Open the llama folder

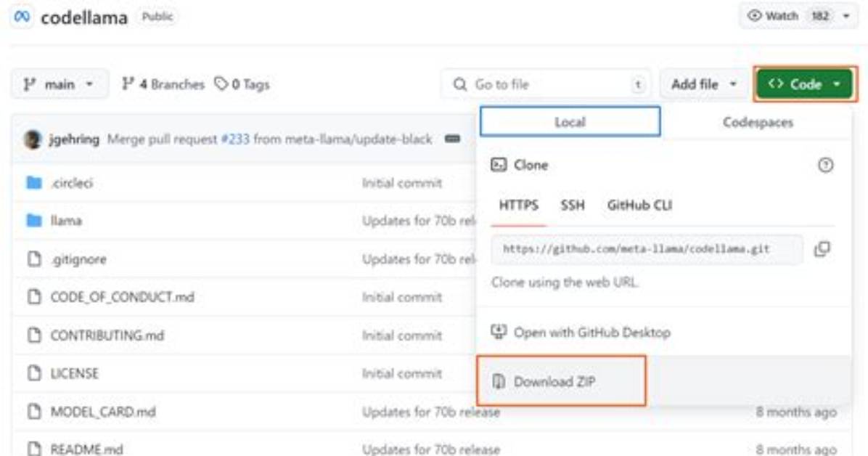tap(66, 221)
